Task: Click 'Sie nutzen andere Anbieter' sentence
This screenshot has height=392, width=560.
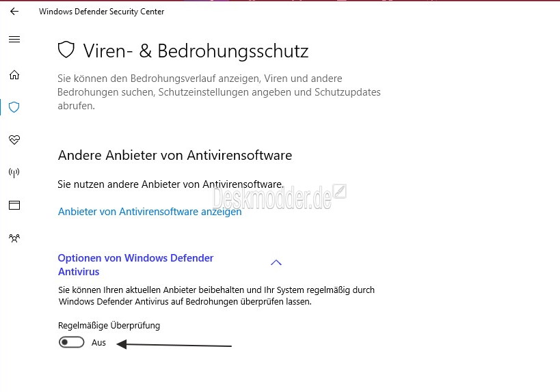Action: pyautogui.click(x=170, y=184)
